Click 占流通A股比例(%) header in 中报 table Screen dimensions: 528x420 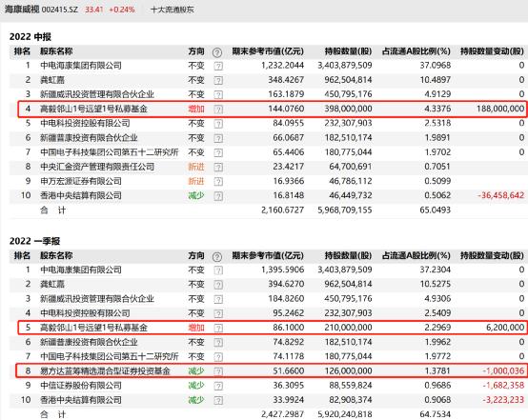pyautogui.click(x=416, y=51)
